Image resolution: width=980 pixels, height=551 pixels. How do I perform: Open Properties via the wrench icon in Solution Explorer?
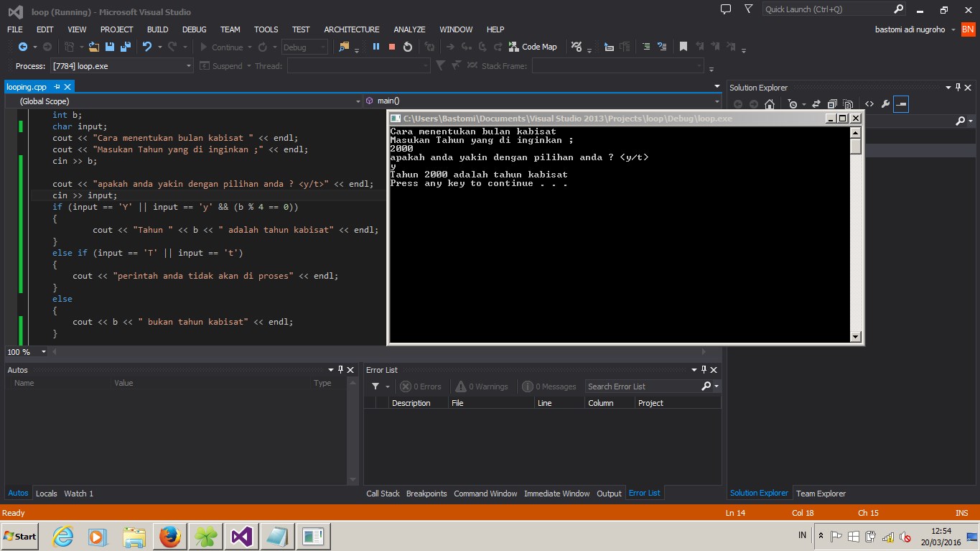[x=887, y=103]
